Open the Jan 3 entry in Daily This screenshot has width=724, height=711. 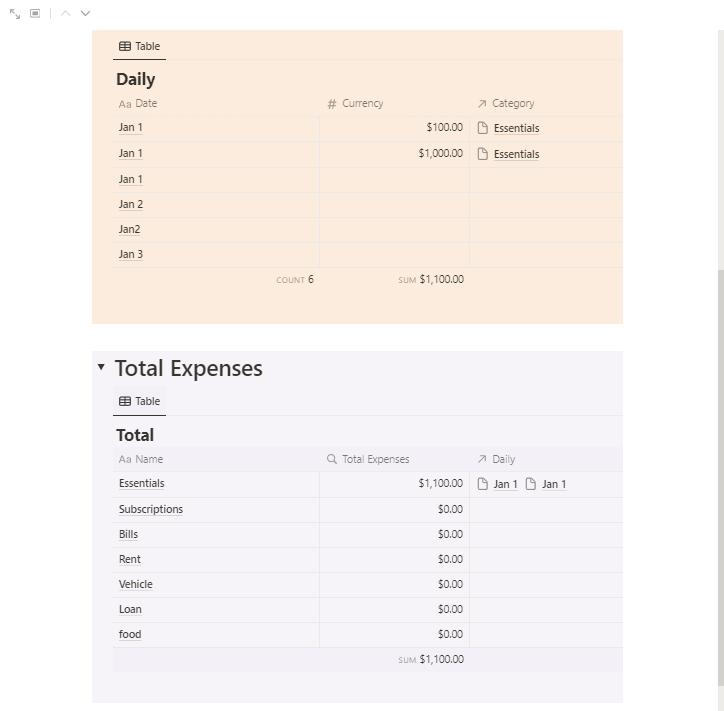(x=130, y=254)
